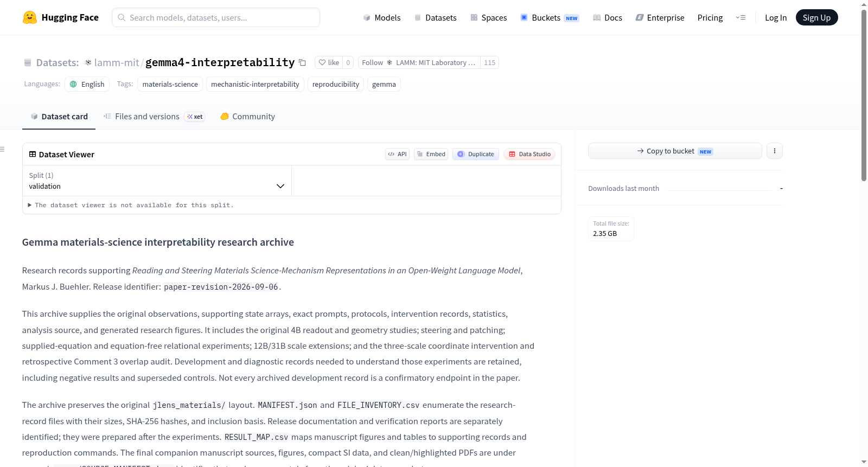Image resolution: width=868 pixels, height=467 pixels.
Task: Open the gemma4-interpretability dataset title link
Action: point(220,62)
